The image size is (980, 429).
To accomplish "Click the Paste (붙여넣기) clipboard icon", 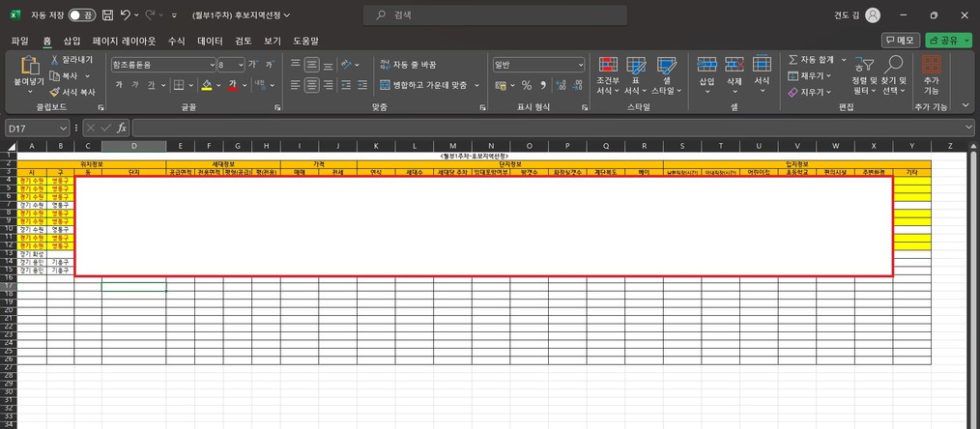I will point(29,65).
